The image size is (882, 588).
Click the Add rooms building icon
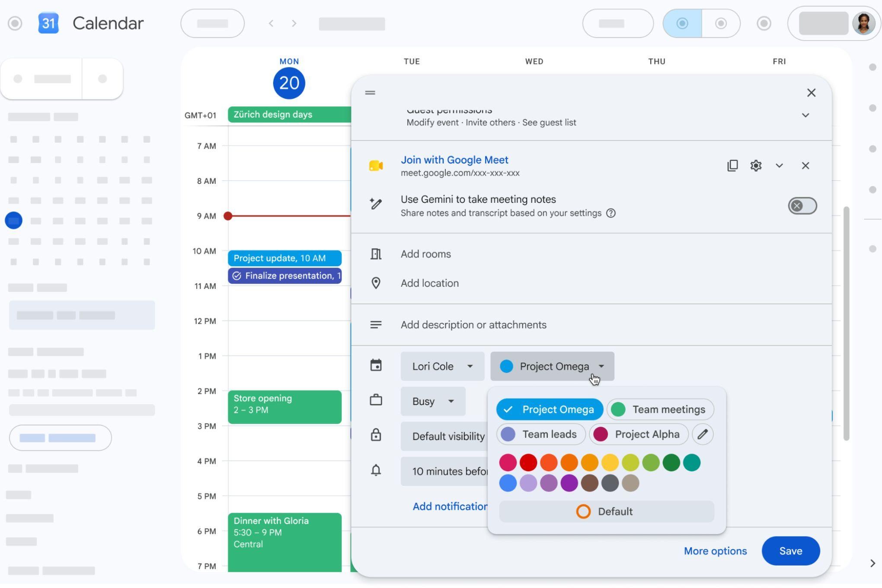[376, 254]
